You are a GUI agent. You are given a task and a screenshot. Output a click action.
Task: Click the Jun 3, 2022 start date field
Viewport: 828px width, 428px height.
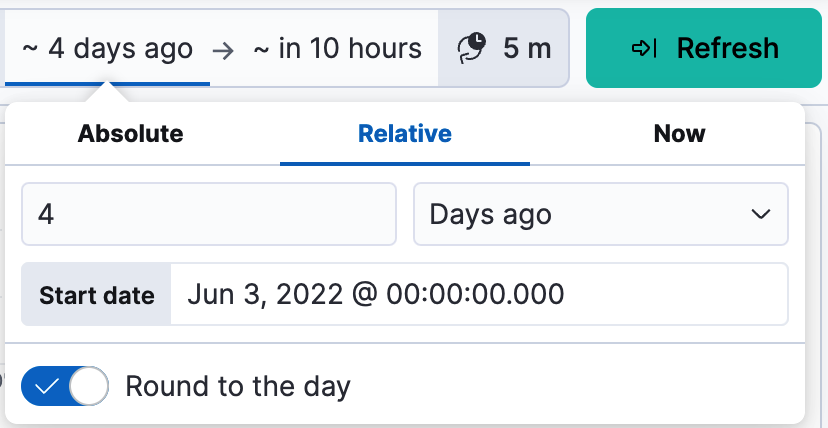tap(478, 294)
